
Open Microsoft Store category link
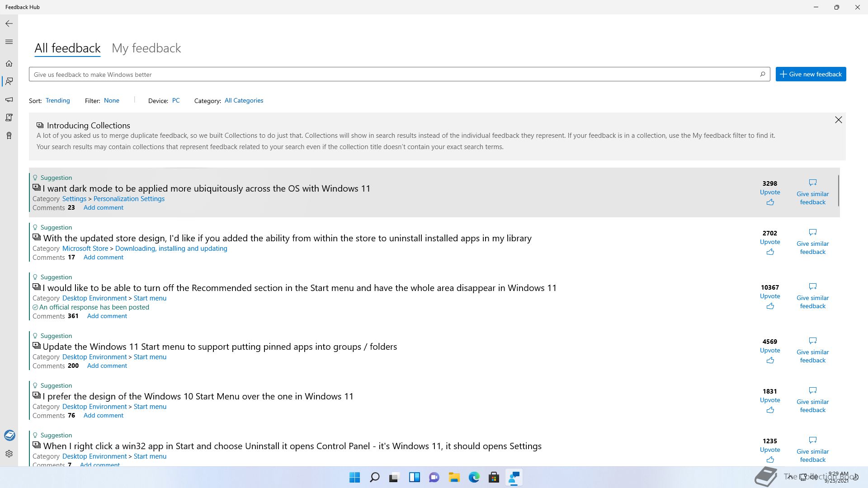tap(85, 249)
